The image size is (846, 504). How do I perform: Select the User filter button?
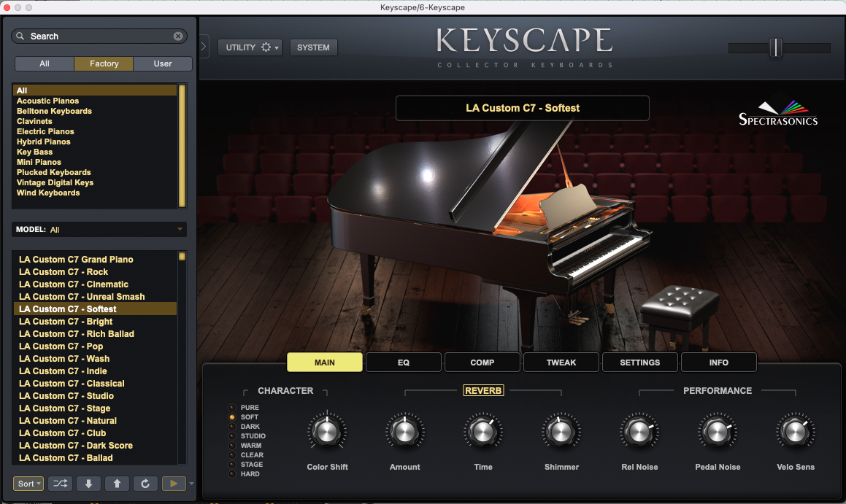162,63
